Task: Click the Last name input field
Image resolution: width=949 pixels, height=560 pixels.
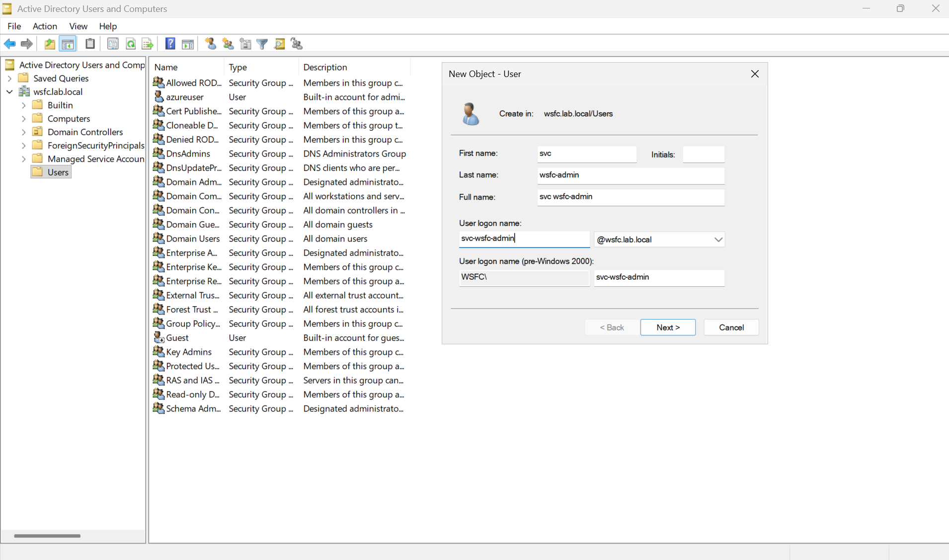Action: 631,175
